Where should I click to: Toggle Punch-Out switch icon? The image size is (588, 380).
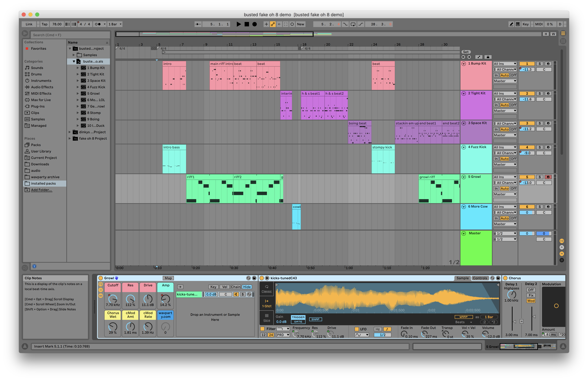click(x=361, y=24)
